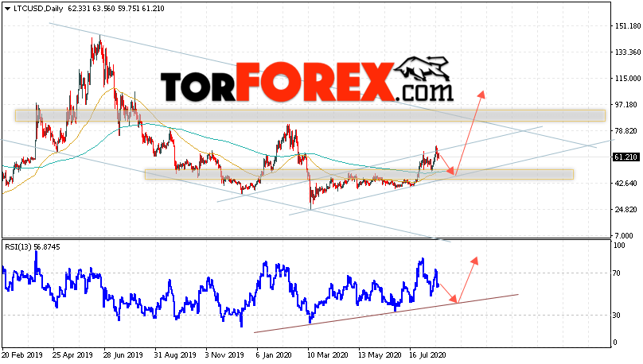Click the price axis label 42.640
643x364 pixels.
tap(626, 184)
